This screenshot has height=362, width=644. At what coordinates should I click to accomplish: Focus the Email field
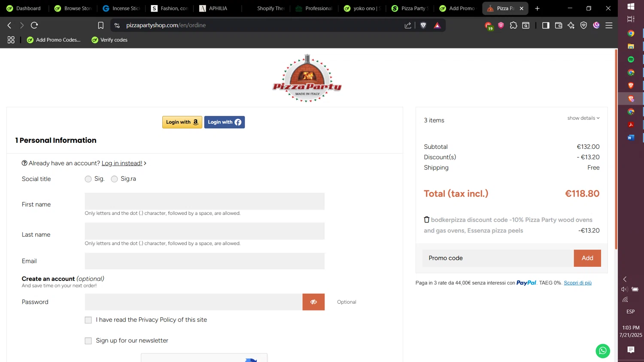click(x=205, y=261)
